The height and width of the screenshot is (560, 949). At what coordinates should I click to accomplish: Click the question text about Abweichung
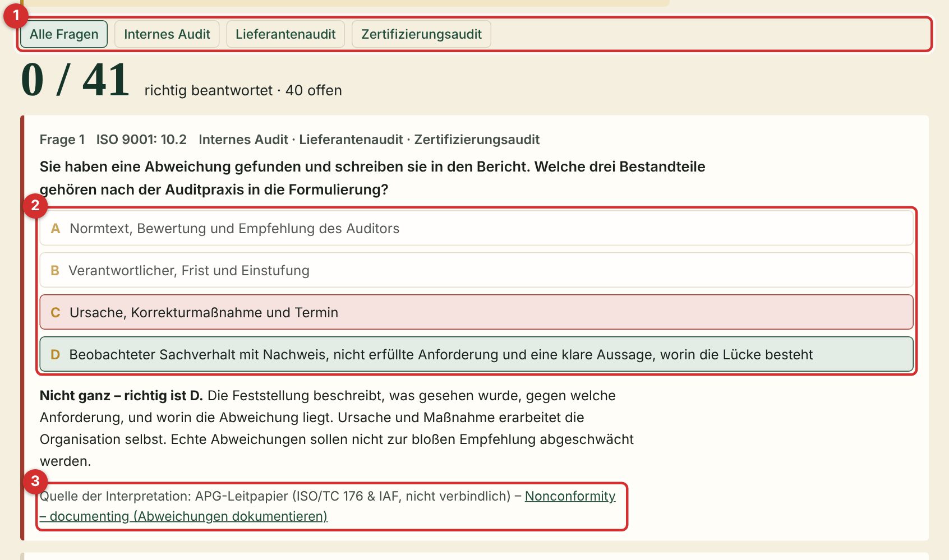pos(372,178)
